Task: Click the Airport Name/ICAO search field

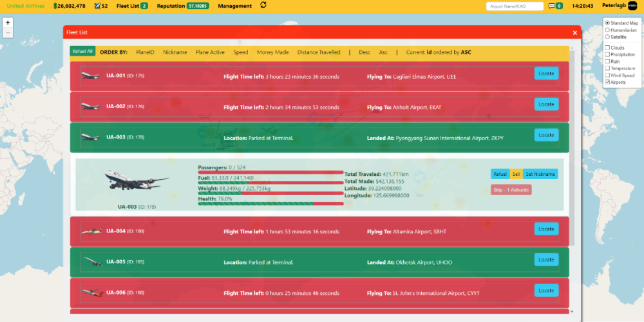Action: pos(515,6)
